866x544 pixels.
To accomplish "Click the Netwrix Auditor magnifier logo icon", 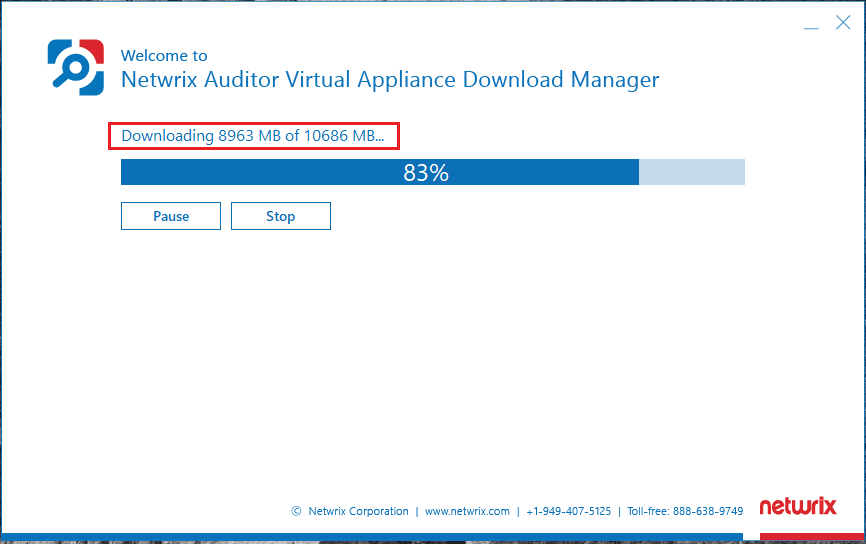I will 76,67.
